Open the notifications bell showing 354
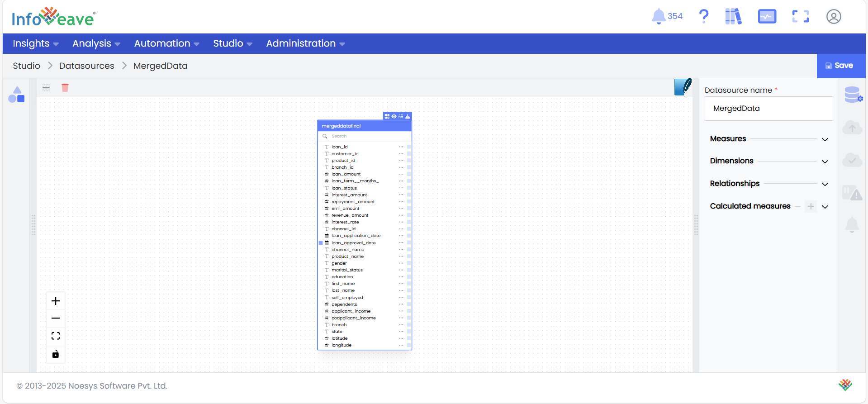868x404 pixels. click(x=667, y=16)
